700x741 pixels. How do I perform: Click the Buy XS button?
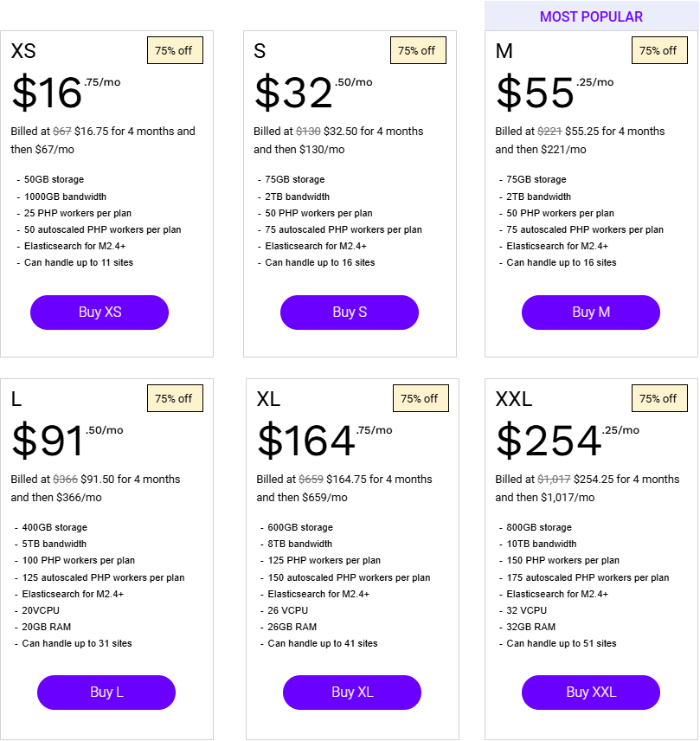[x=100, y=313]
